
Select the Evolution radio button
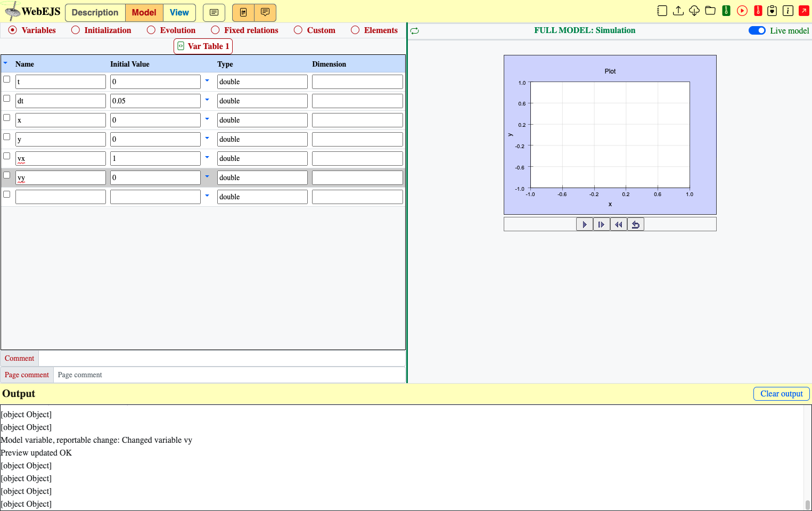click(x=151, y=30)
